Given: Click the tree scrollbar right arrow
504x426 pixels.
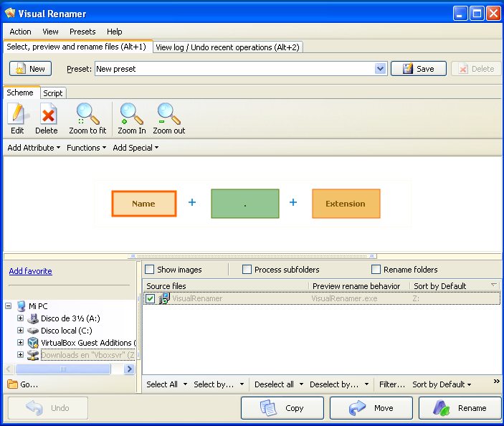Looking at the screenshot, I should [x=129, y=369].
